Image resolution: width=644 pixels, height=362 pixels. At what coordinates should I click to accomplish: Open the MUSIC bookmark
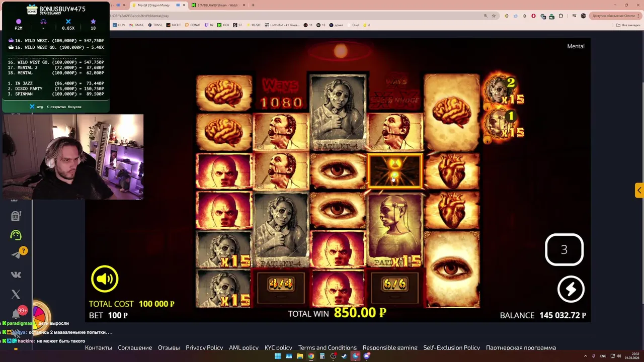coord(254,25)
